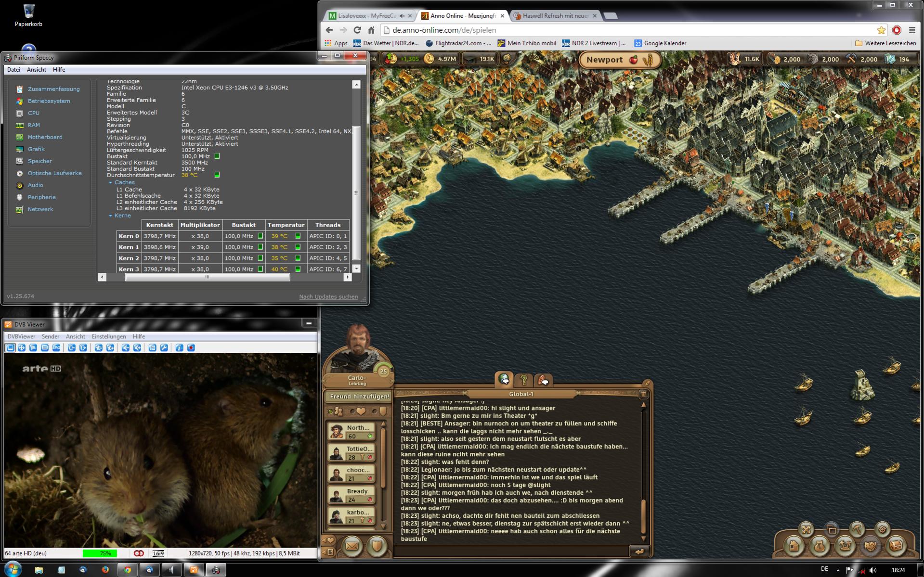Select friend Bready in the friends list
Screen dimensions: 924x577
(352, 495)
